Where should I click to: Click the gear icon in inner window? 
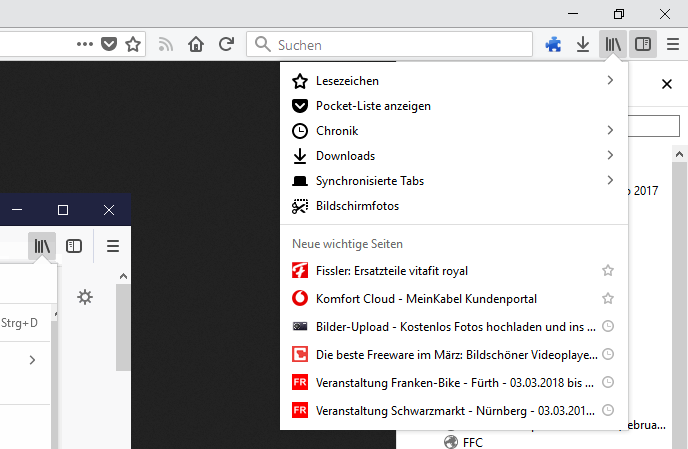[85, 296]
